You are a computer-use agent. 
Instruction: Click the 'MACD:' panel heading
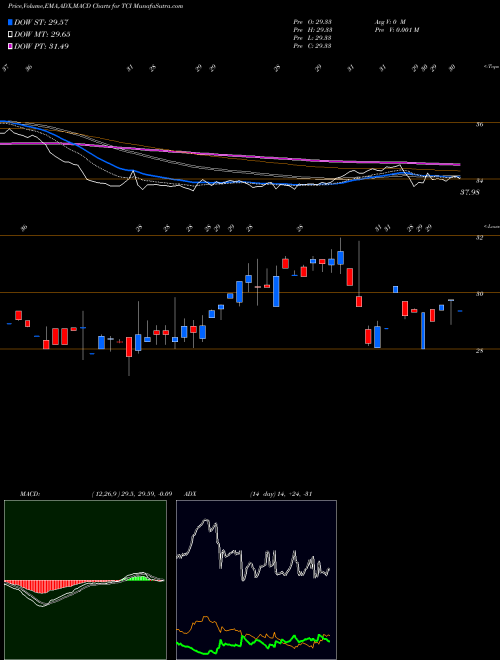[x=30, y=494]
